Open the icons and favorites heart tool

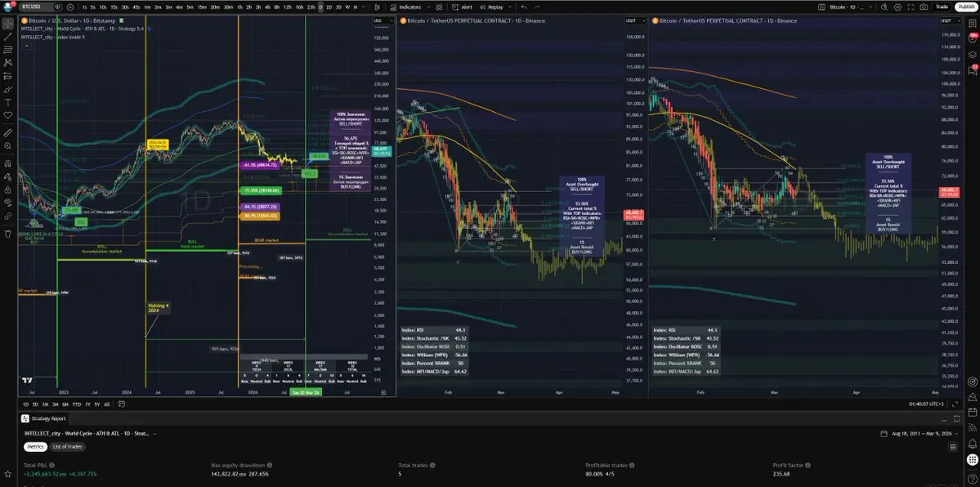[7, 115]
